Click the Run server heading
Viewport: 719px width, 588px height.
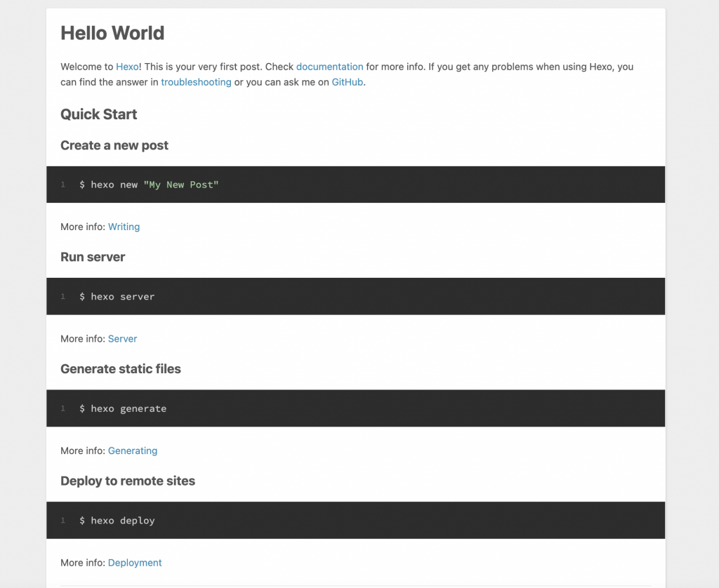pos(93,258)
